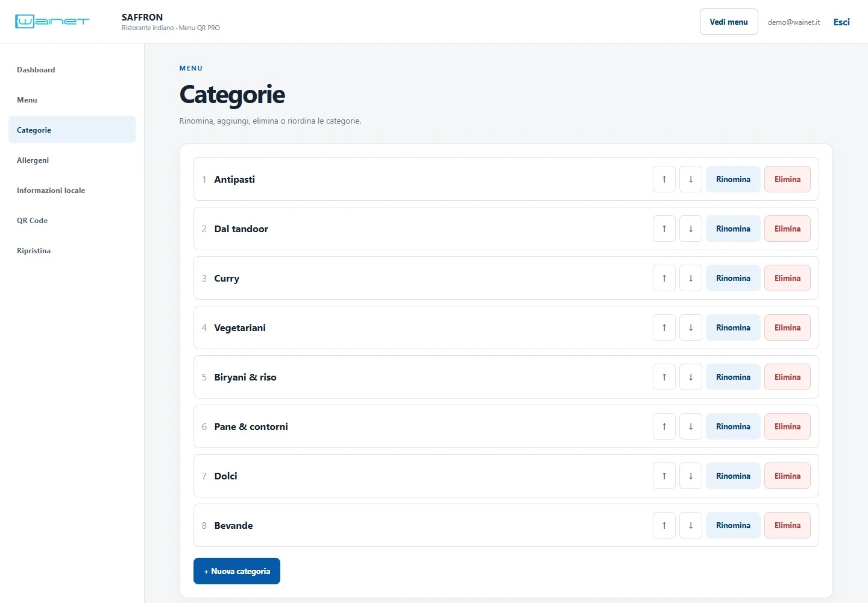Move Curry category up
The height and width of the screenshot is (603, 868).
coord(664,278)
